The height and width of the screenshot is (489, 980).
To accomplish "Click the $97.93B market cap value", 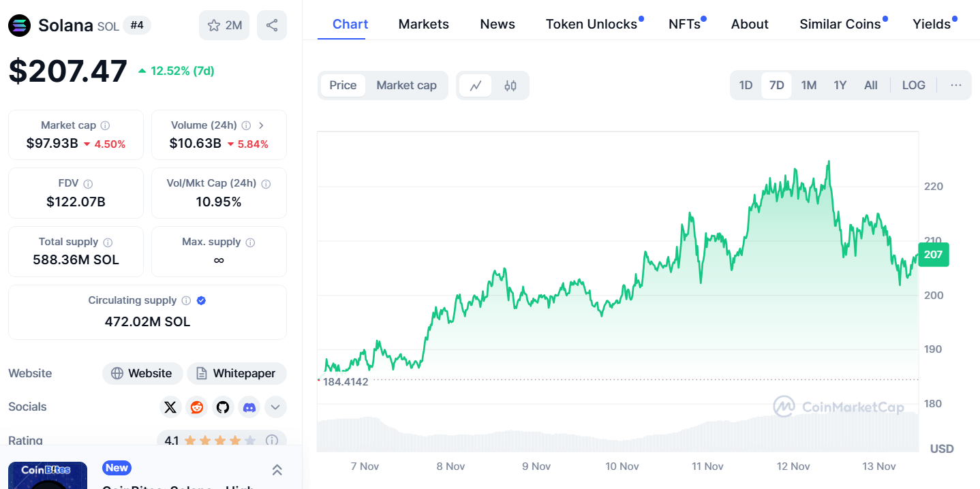I will [x=52, y=144].
